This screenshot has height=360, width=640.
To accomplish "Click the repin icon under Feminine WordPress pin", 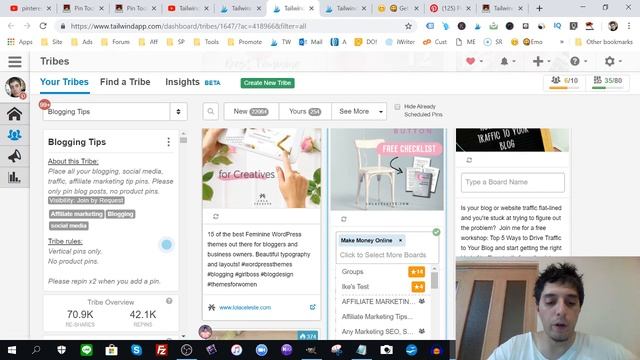I will tap(216, 217).
